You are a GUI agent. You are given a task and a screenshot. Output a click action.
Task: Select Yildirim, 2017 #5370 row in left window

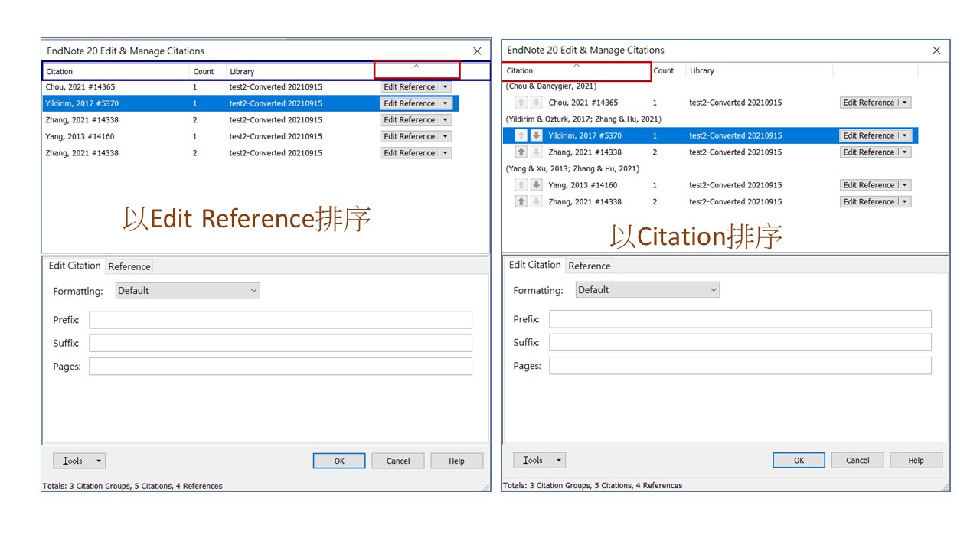[x=250, y=103]
